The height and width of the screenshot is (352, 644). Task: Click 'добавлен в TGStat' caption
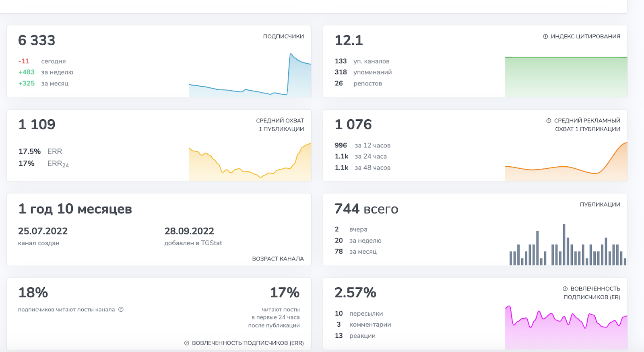point(193,243)
